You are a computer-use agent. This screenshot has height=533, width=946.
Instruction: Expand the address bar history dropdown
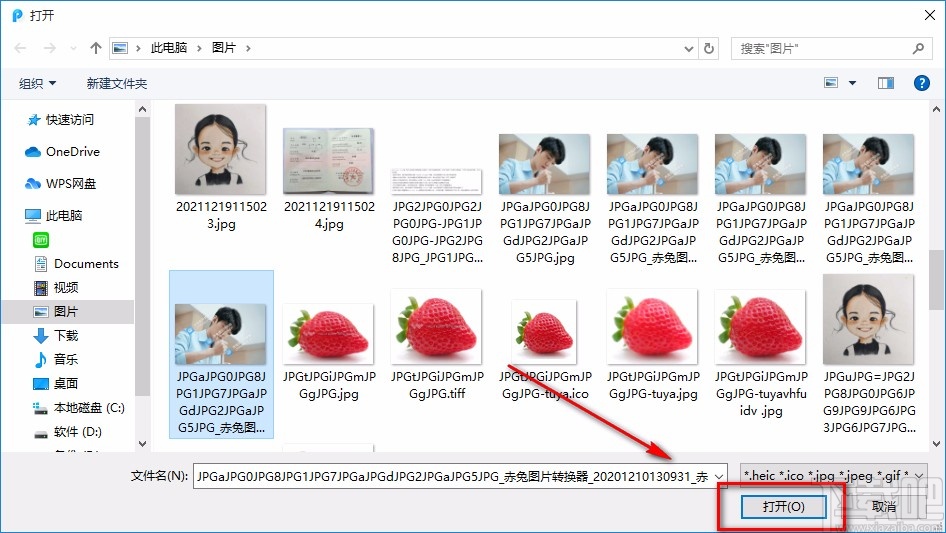click(x=688, y=48)
